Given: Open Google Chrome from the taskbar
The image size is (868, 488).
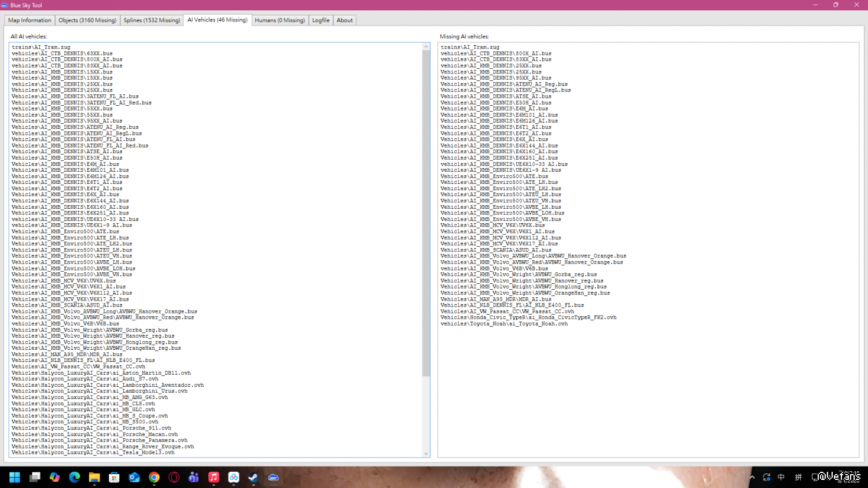Looking at the screenshot, I should (154, 477).
